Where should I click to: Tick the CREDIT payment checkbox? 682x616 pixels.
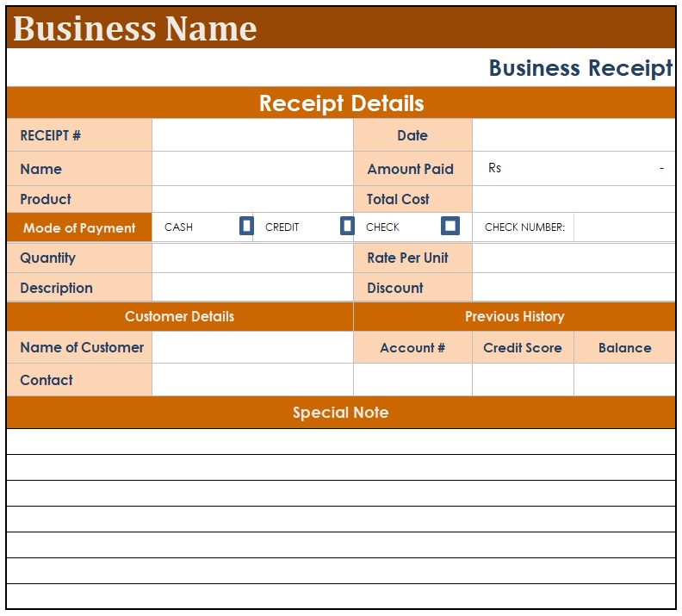click(347, 227)
